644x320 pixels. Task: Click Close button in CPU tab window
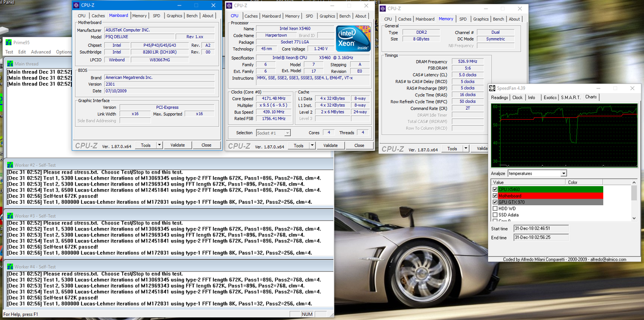[x=359, y=145]
